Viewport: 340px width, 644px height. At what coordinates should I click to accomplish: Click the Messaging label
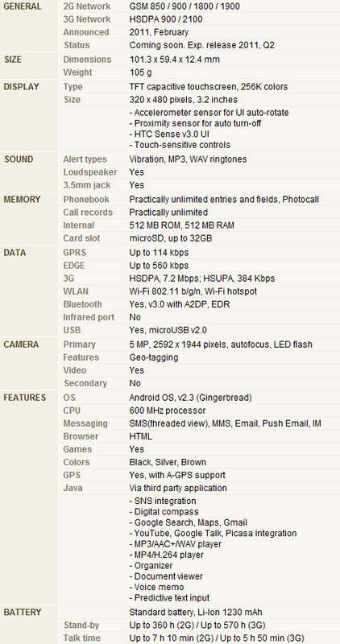pyautogui.click(x=85, y=423)
